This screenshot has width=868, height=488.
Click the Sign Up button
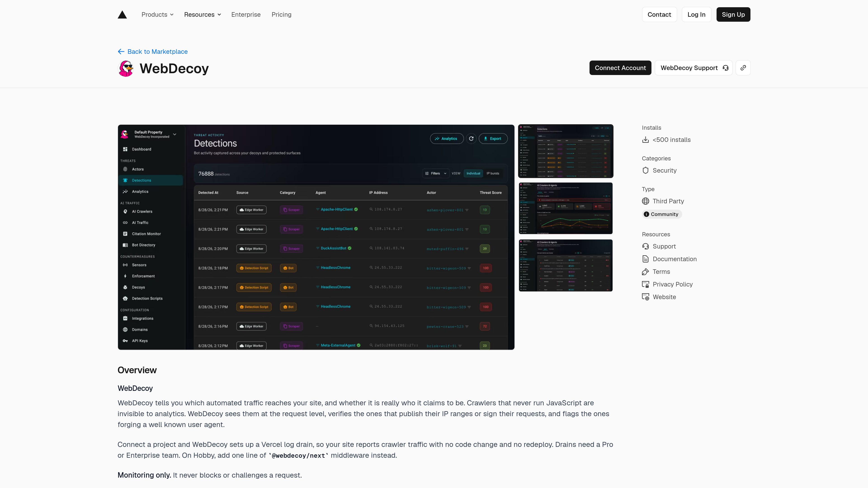(x=733, y=14)
